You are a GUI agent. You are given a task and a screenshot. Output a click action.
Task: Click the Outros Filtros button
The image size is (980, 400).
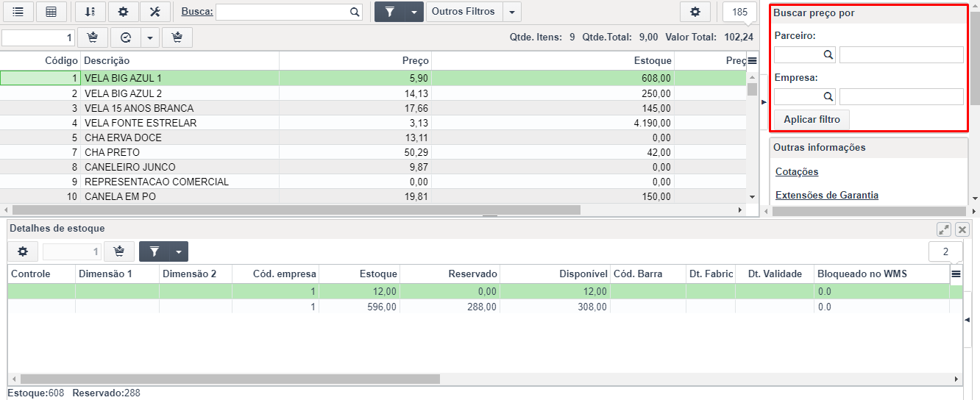(x=464, y=12)
